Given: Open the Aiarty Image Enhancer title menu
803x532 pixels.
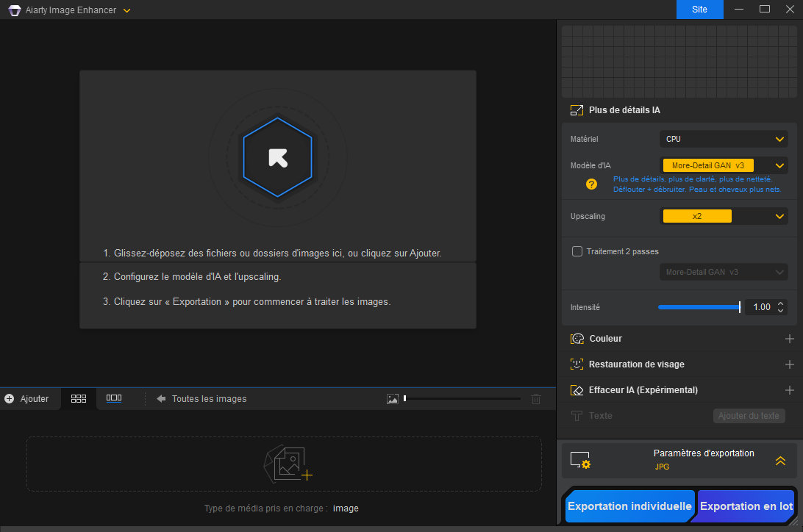Looking at the screenshot, I should pos(126,10).
